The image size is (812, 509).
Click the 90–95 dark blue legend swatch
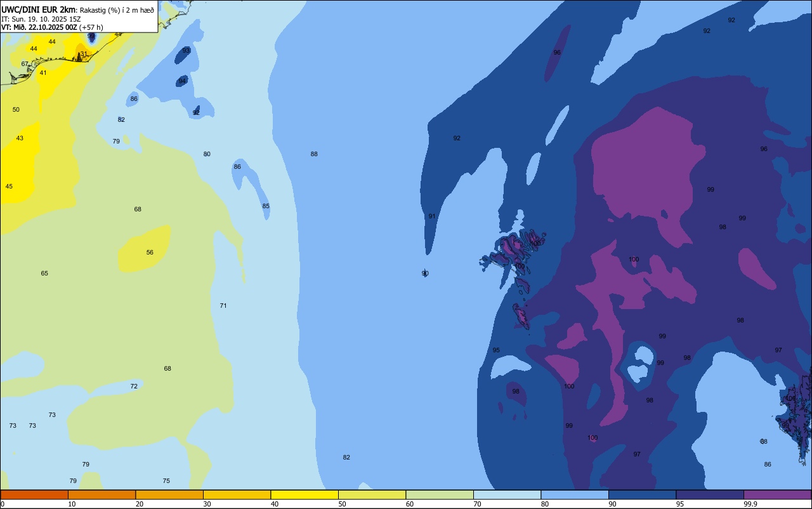click(x=642, y=494)
